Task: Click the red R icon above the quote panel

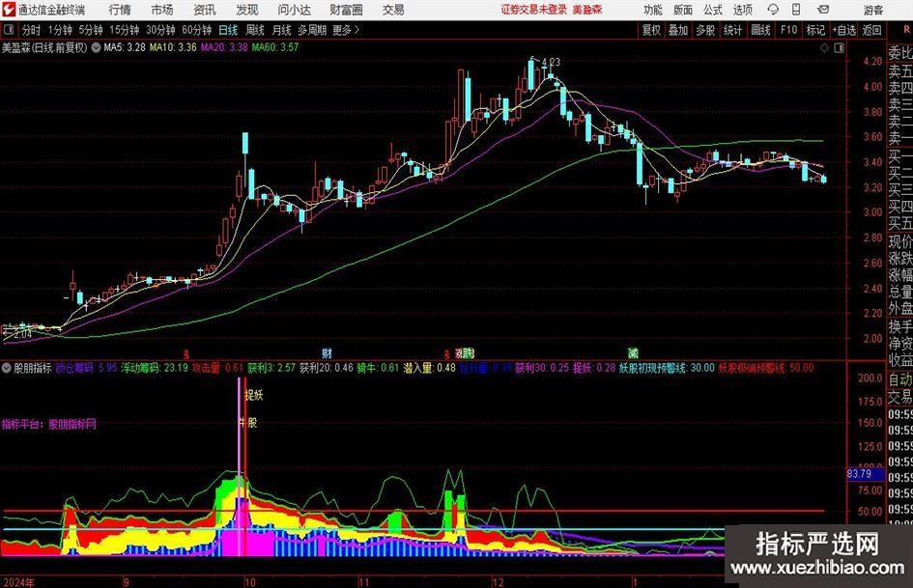Action: [x=906, y=30]
